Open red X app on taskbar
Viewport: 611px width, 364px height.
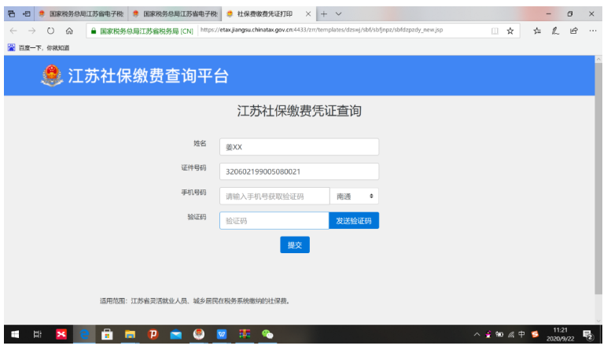point(61,334)
